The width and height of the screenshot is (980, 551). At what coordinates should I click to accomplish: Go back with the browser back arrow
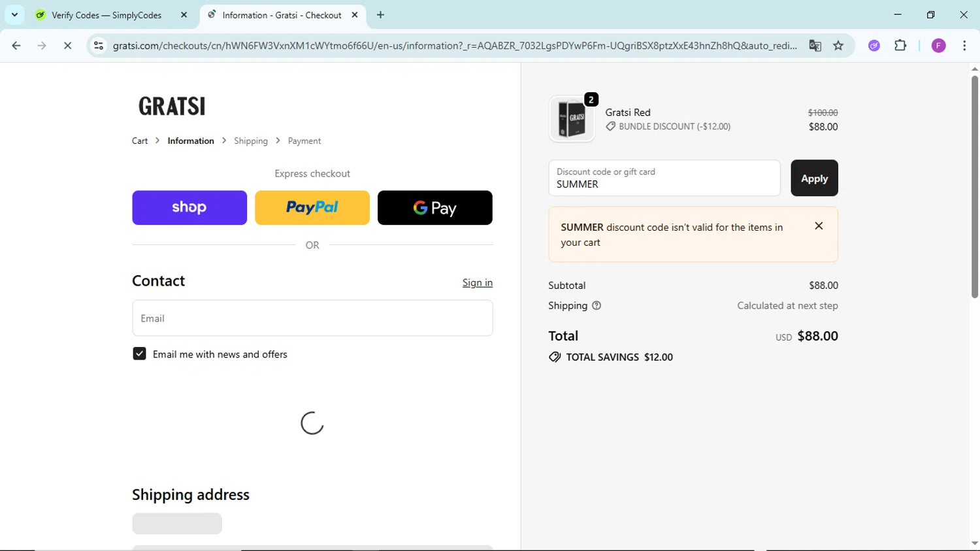pyautogui.click(x=16, y=46)
